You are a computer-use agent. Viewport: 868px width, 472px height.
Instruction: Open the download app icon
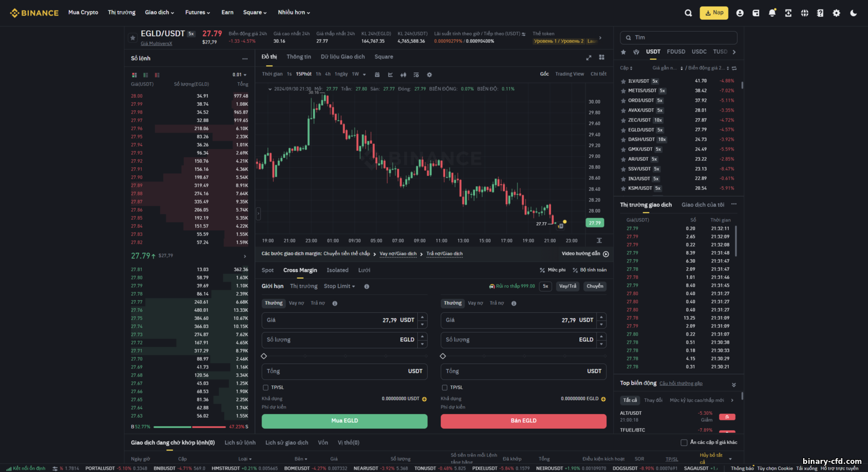(788, 13)
